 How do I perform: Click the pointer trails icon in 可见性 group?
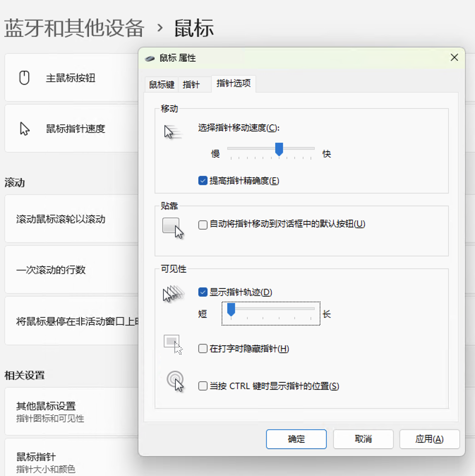pyautogui.click(x=173, y=294)
